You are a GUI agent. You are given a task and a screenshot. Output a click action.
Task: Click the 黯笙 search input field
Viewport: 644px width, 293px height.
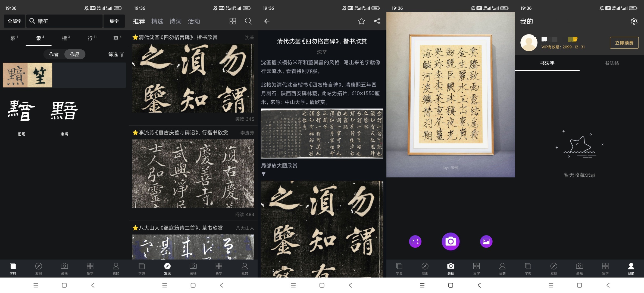pyautogui.click(x=65, y=21)
